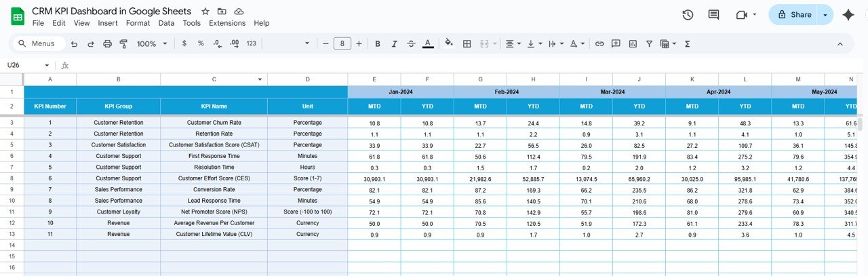Click the font size field
Viewport: 868px width, 276px height.
click(342, 43)
